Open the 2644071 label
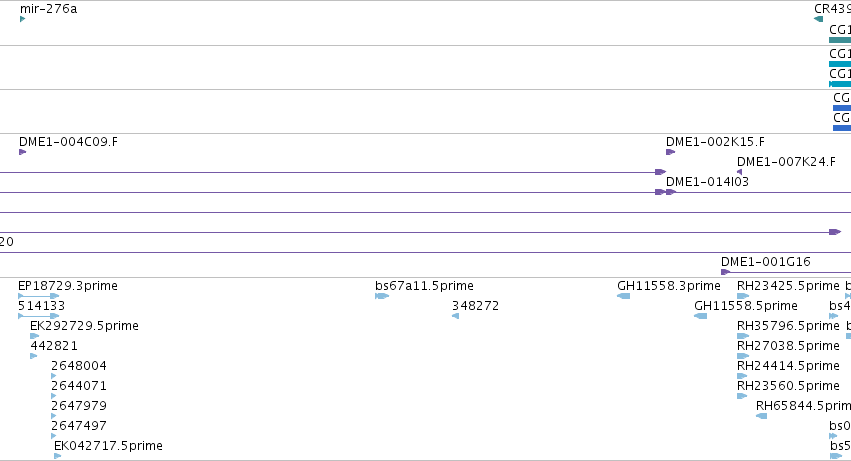The image size is (851, 461). (x=79, y=386)
